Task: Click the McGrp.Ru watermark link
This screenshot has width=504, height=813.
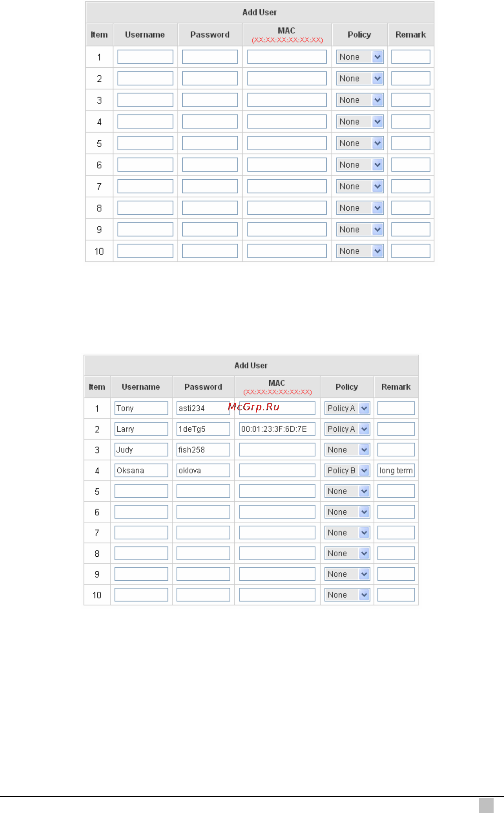Action: [x=254, y=407]
